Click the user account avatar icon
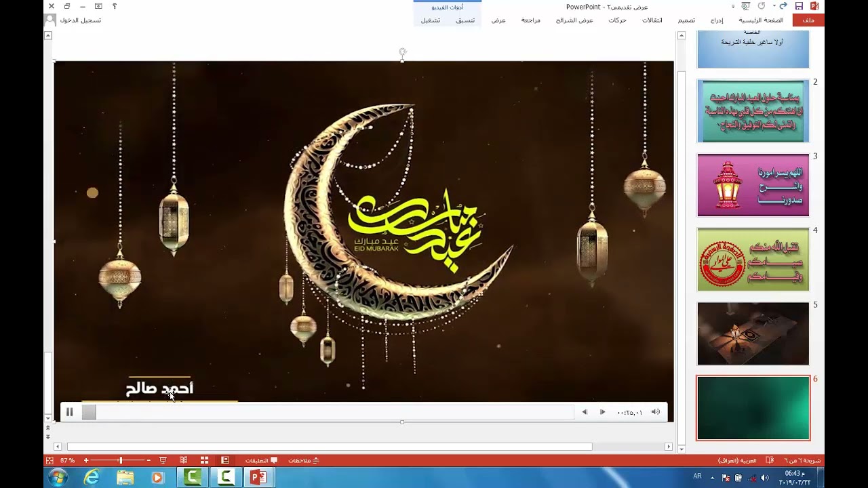This screenshot has width=868, height=488. point(50,20)
